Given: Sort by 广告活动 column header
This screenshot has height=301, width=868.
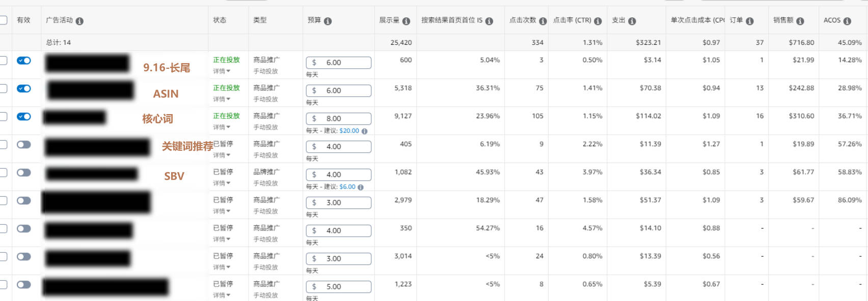Looking at the screenshot, I should pyautogui.click(x=59, y=20).
